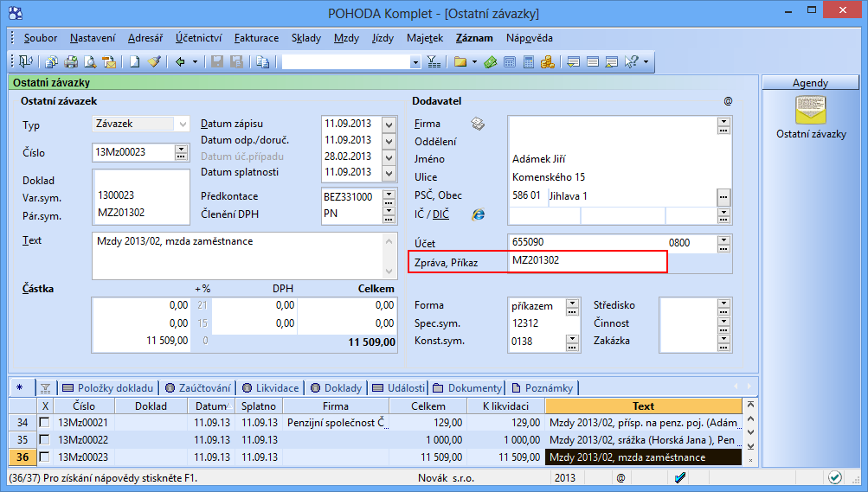Image resolution: width=868 pixels, height=492 pixels.
Task: Open the Záznam menu
Action: point(474,38)
